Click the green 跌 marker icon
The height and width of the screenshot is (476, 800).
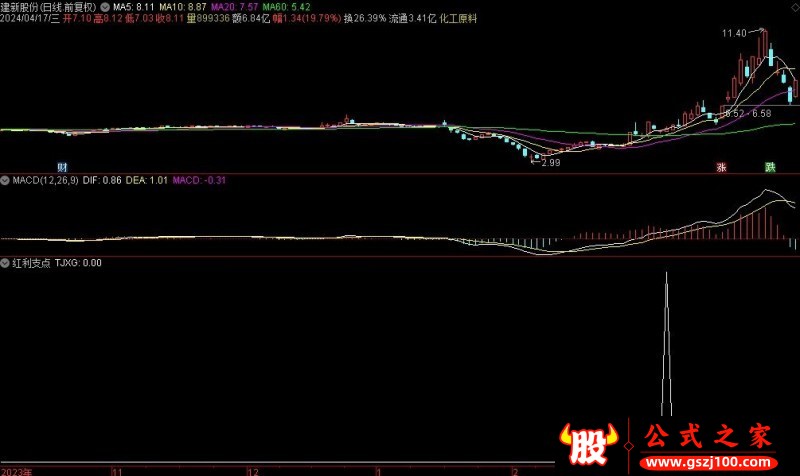[770, 167]
